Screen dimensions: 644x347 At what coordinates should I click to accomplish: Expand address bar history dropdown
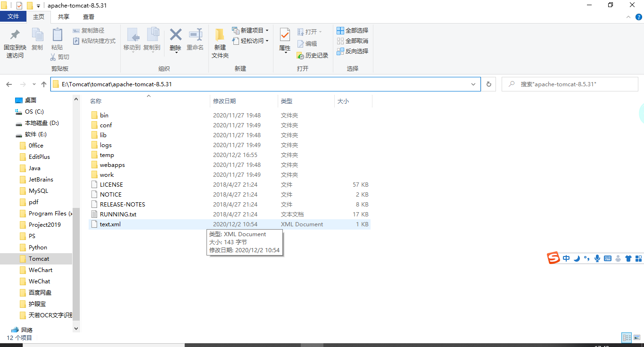tap(474, 84)
